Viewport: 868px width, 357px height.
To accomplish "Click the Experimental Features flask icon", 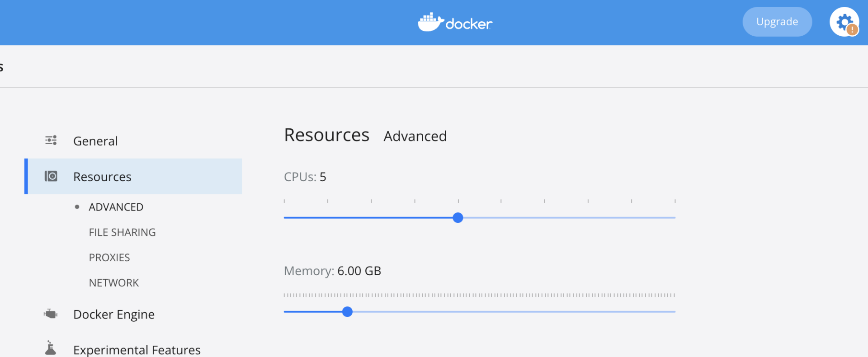I will coord(51,348).
